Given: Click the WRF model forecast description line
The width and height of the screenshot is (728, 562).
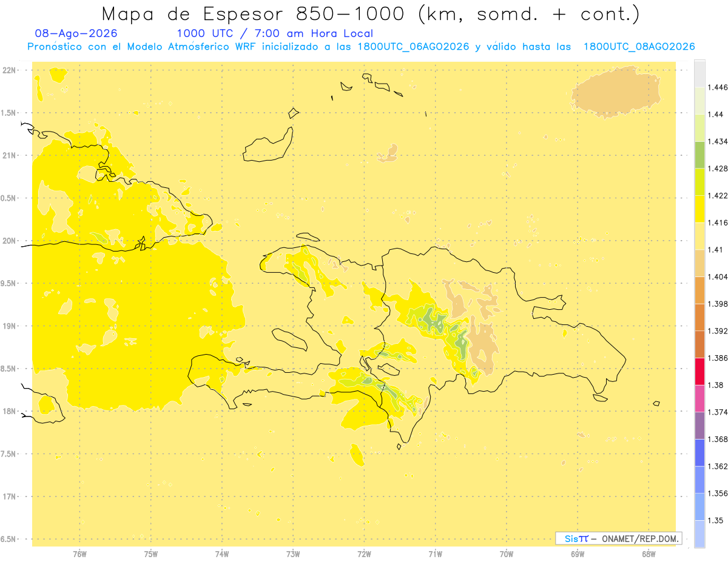Looking at the screenshot, I should point(361,47).
